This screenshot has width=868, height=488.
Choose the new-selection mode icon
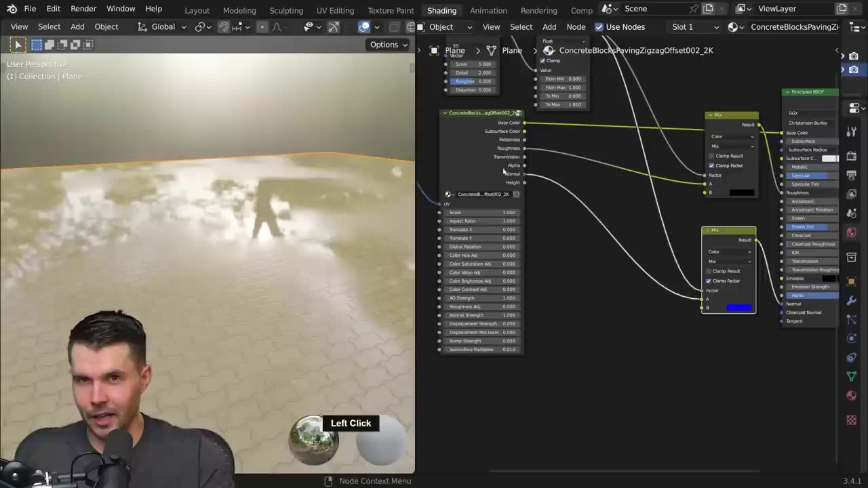(37, 45)
